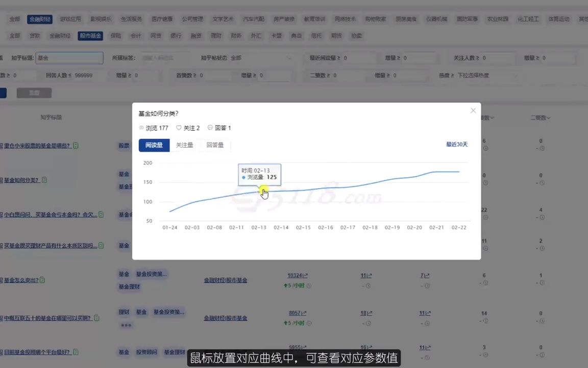Open trend chart icon beside 8057
The height and width of the screenshot is (368, 588).
coord(304,313)
